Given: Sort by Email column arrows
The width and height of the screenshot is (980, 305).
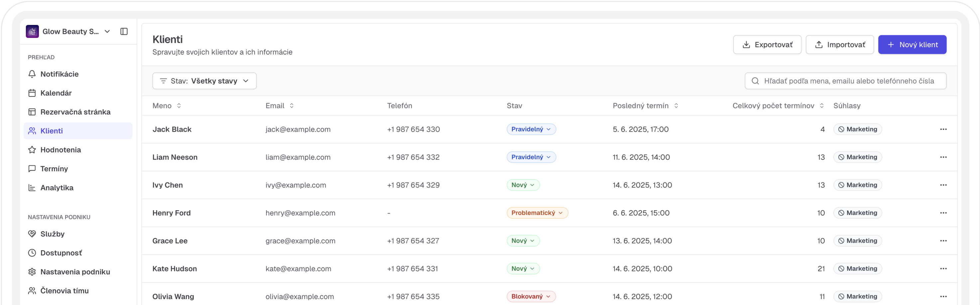Looking at the screenshot, I should (x=292, y=105).
